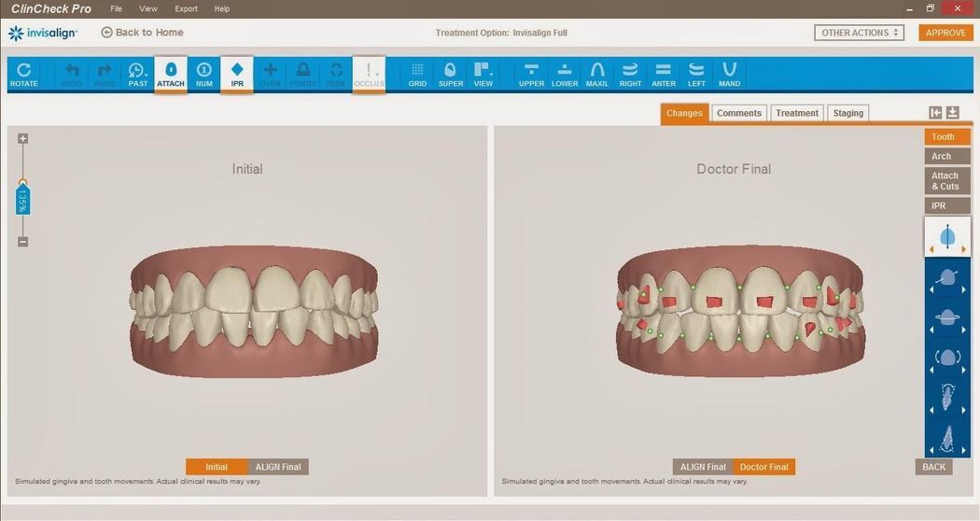Image resolution: width=980 pixels, height=521 pixels.
Task: Select Initial in the left view toggle
Action: [x=217, y=467]
